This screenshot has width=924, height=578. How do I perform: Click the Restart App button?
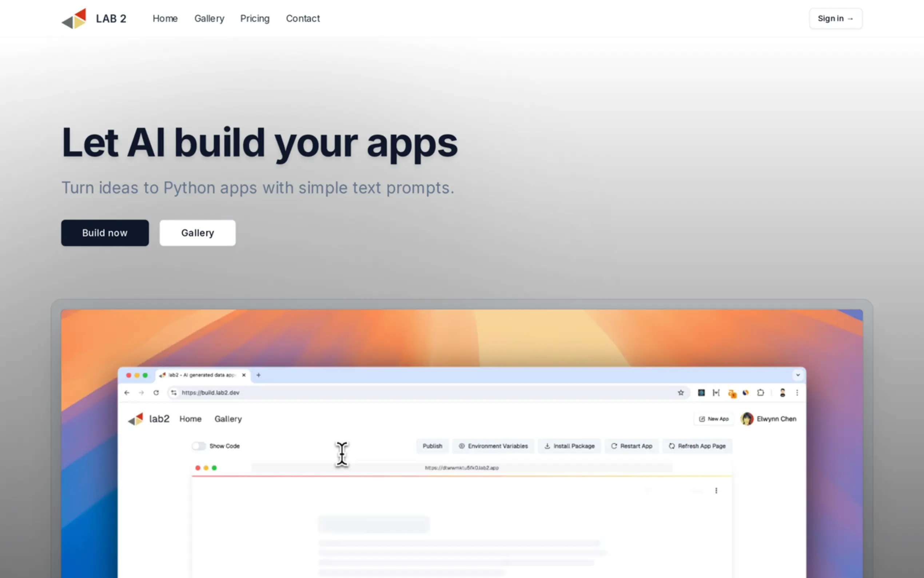click(x=632, y=446)
